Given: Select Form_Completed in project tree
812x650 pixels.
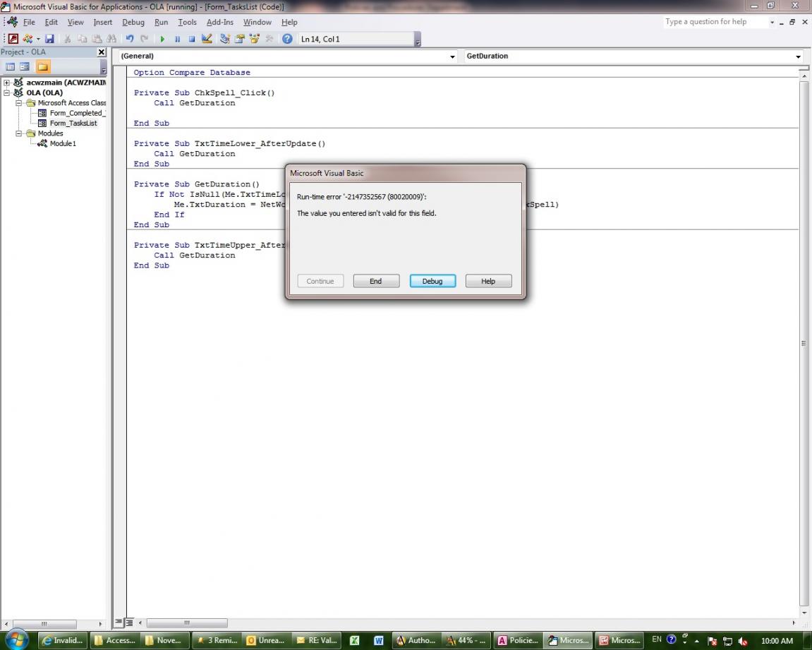Looking at the screenshot, I should click(x=77, y=113).
